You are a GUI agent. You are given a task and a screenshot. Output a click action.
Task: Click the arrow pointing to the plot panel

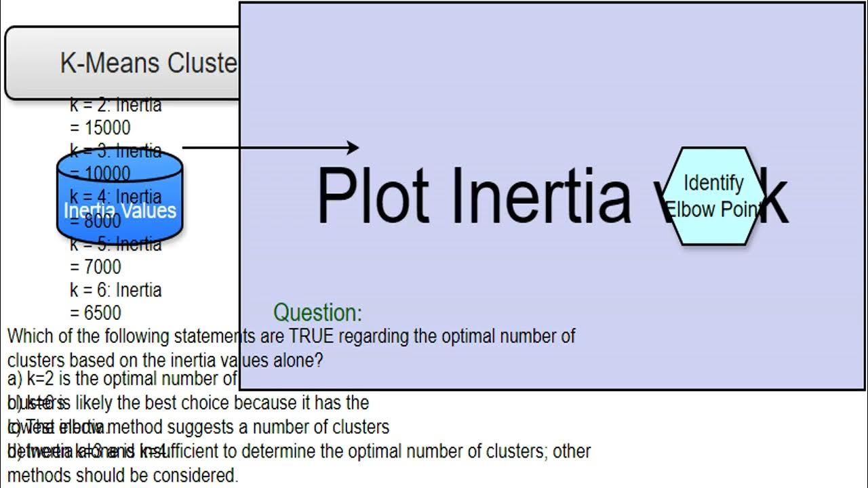[271, 147]
